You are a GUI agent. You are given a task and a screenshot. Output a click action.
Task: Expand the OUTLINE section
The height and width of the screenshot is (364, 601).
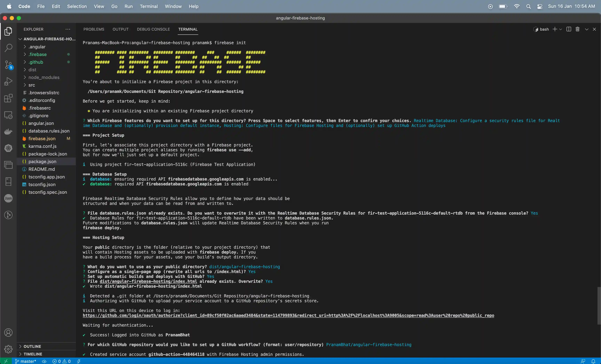pos(32,346)
